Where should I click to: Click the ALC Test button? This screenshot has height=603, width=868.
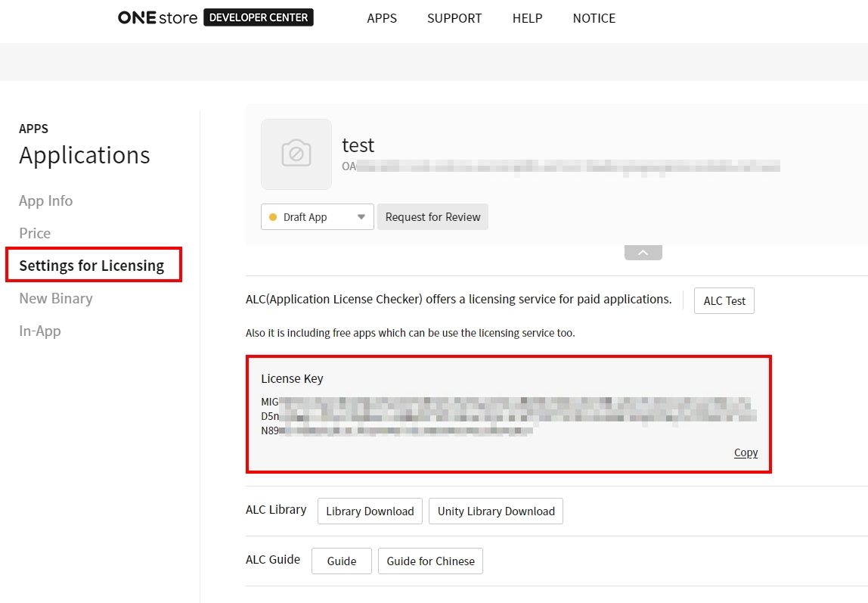click(724, 300)
